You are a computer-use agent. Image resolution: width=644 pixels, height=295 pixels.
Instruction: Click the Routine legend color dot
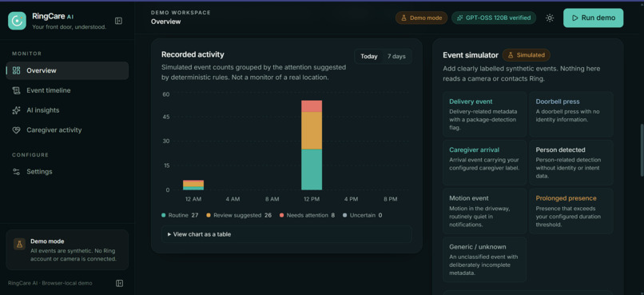pyautogui.click(x=164, y=215)
